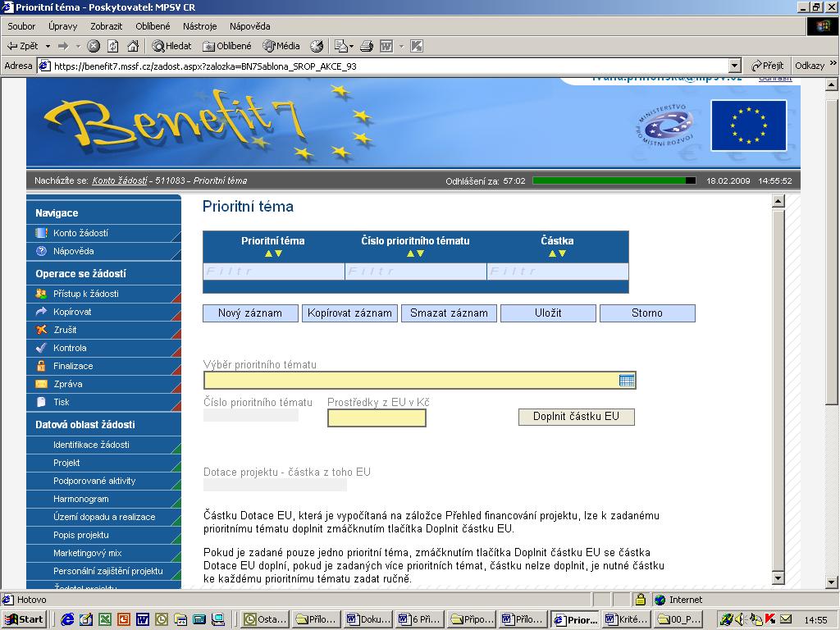840x630 pixels.
Task: Click the Storno button
Action: click(x=647, y=313)
